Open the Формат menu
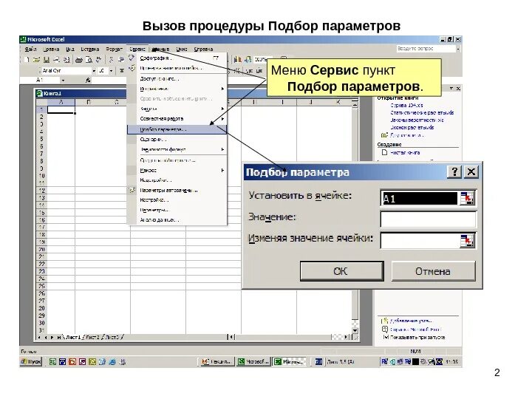 coord(114,50)
